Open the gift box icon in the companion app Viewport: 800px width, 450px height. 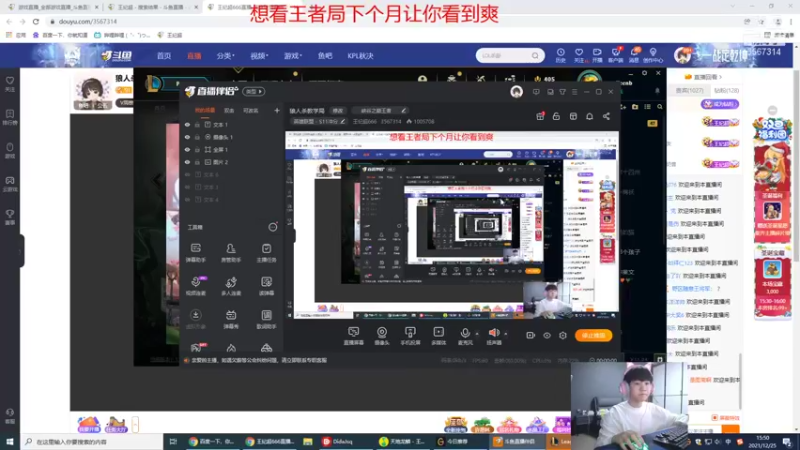pyautogui.click(x=540, y=116)
